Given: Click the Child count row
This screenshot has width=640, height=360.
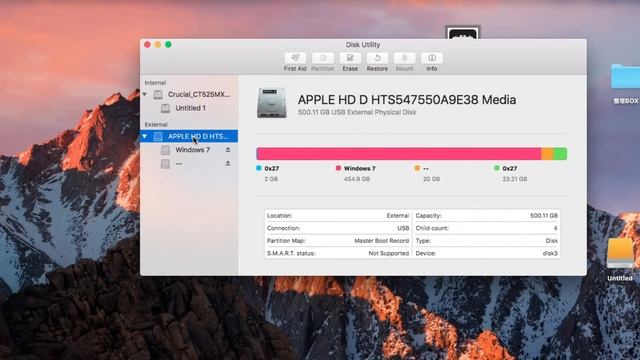Looking at the screenshot, I should (487, 228).
